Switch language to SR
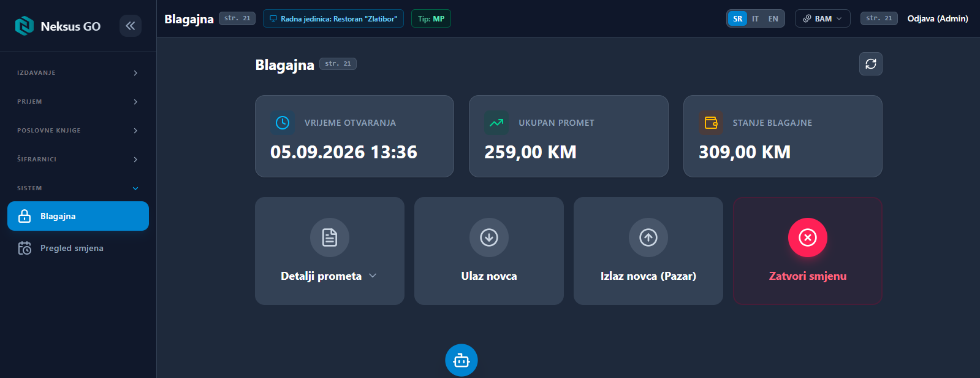Image resolution: width=980 pixels, height=378 pixels. click(x=738, y=19)
